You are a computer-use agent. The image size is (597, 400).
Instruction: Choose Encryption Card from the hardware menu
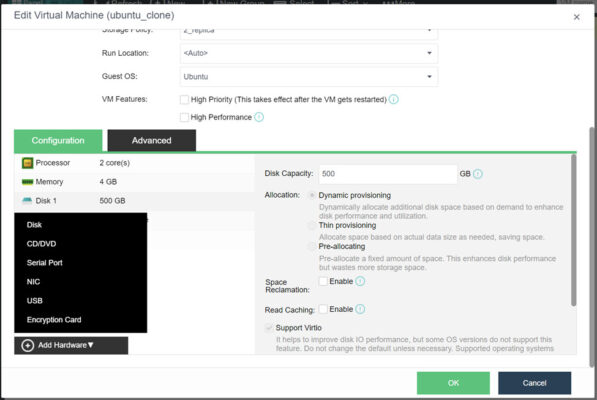click(x=81, y=320)
